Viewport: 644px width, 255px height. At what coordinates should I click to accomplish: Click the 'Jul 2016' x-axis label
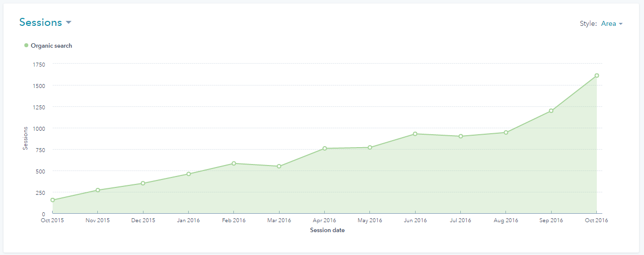(460, 220)
